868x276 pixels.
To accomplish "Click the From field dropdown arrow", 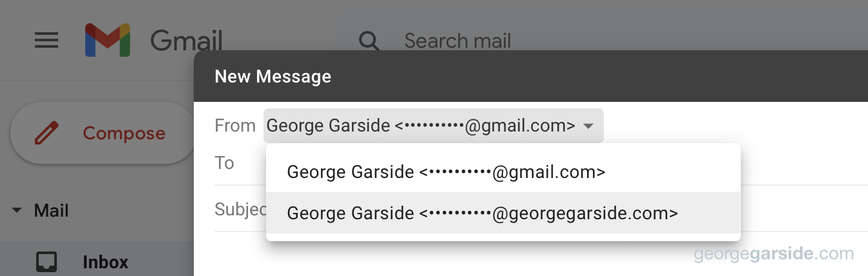I will coord(588,126).
